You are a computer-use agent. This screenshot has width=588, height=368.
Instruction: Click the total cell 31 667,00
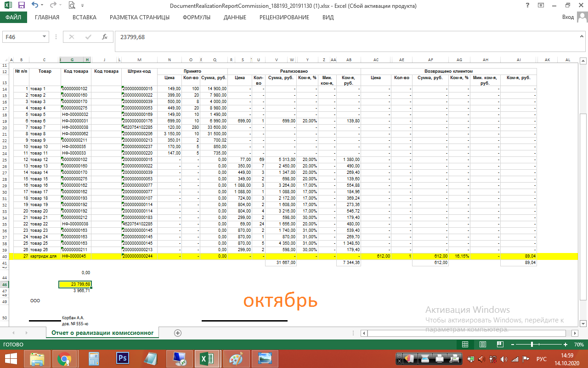pyautogui.click(x=281, y=263)
